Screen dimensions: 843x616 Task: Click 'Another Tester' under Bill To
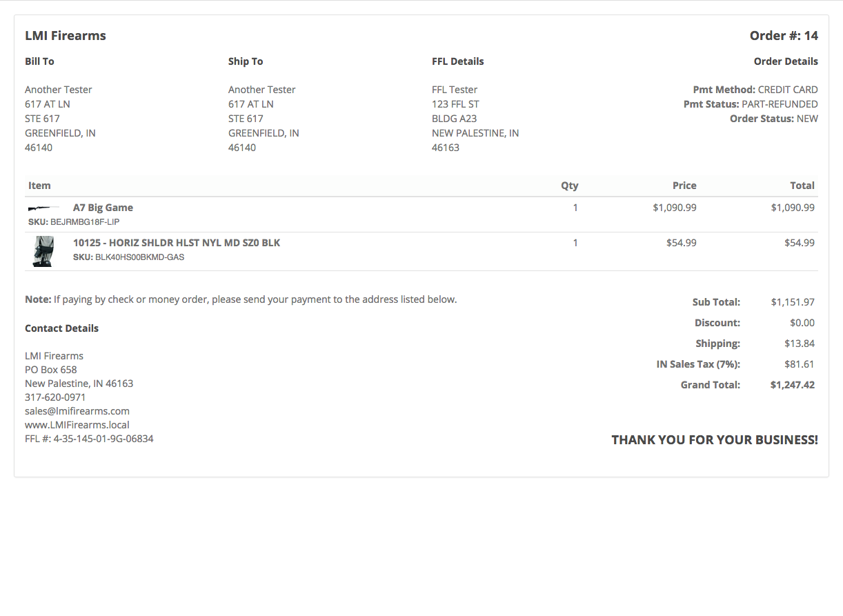(x=59, y=90)
